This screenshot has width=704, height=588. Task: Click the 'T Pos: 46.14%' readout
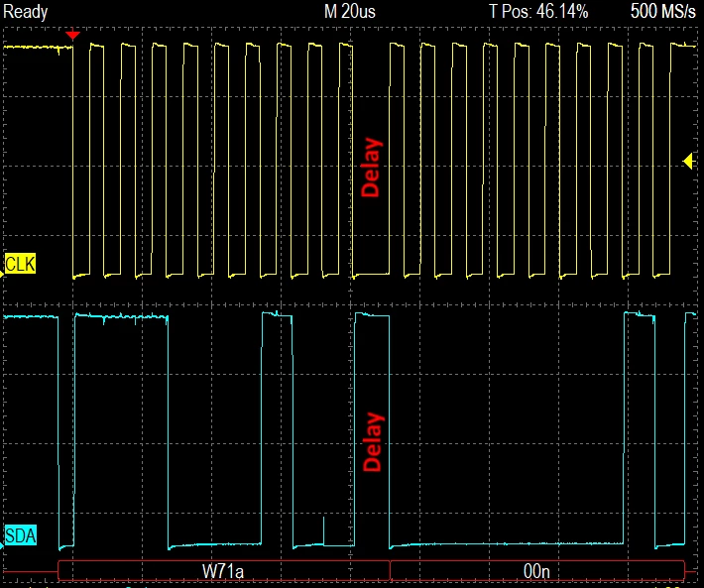538,11
